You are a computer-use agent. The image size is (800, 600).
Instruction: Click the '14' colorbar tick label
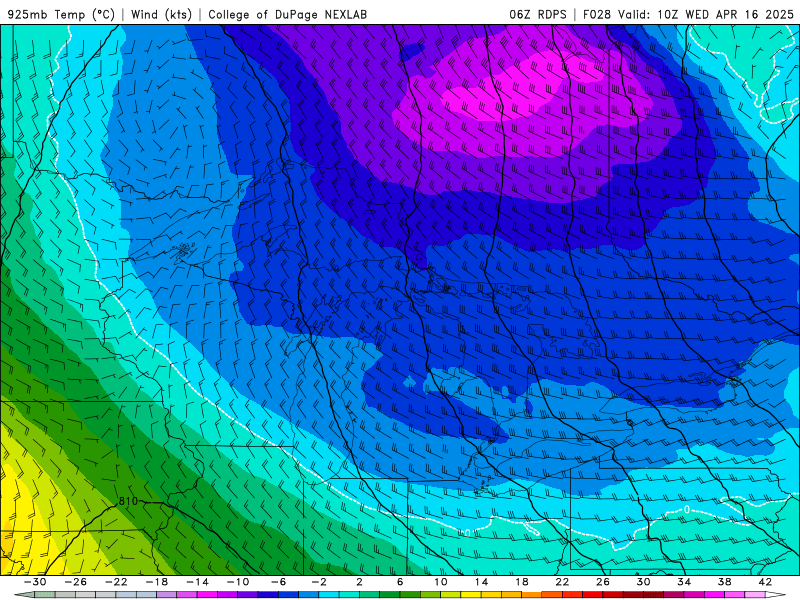tap(481, 582)
